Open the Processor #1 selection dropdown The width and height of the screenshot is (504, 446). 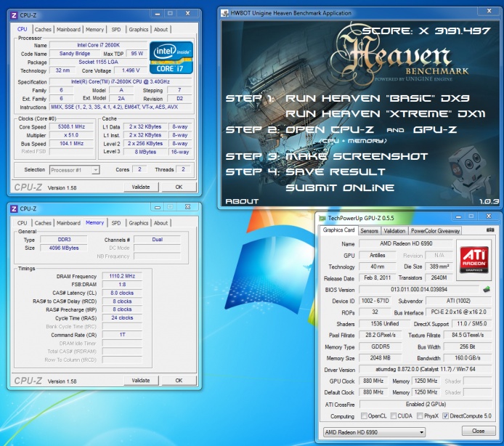tap(75, 170)
